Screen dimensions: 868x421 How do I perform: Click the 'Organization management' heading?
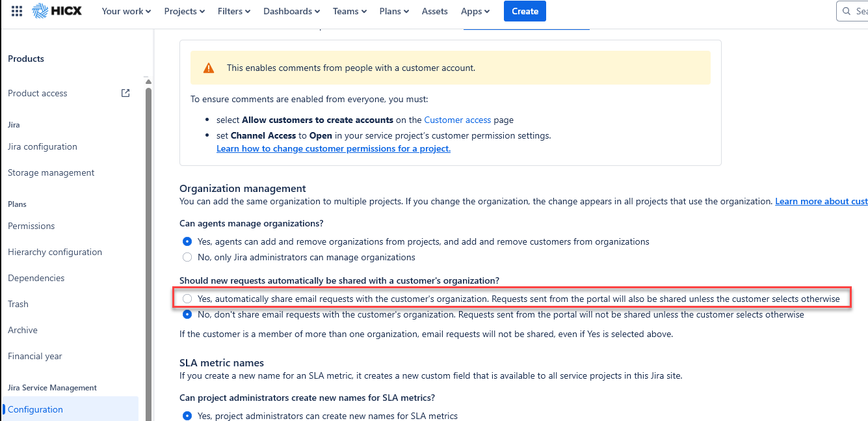click(x=243, y=189)
